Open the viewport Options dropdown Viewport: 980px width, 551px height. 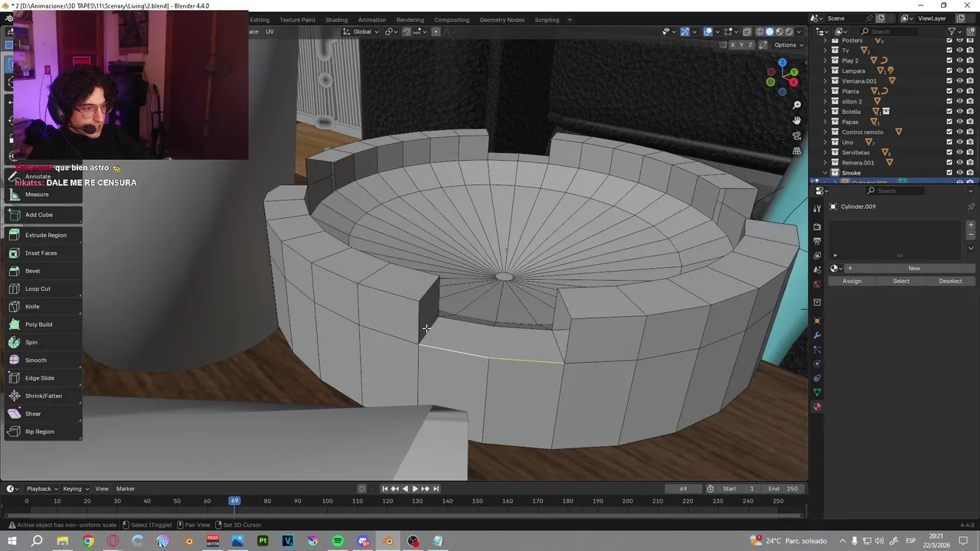coord(789,45)
